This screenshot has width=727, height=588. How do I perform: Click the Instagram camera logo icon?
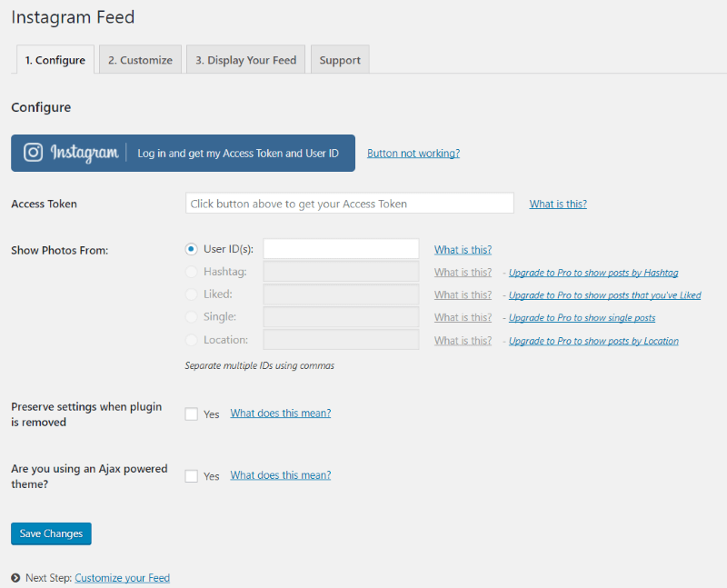(34, 153)
